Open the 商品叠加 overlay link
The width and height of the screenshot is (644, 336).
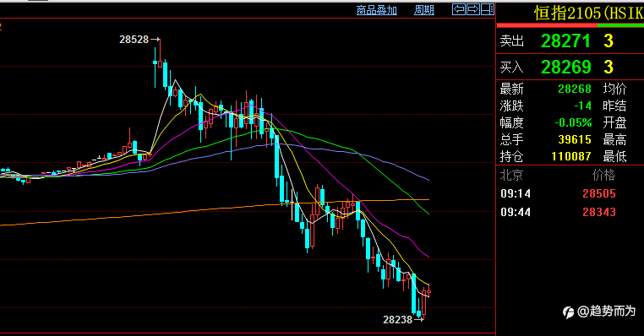point(377,10)
